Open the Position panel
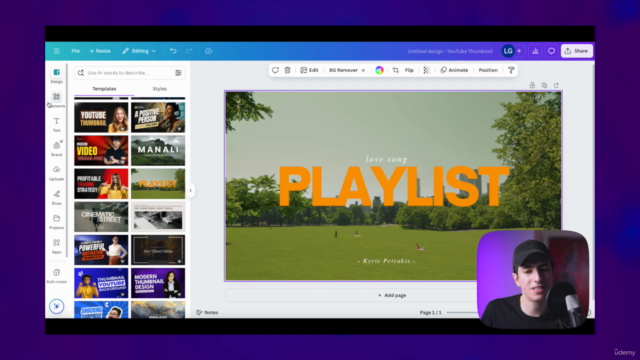Image resolution: width=640 pixels, height=360 pixels. [488, 70]
